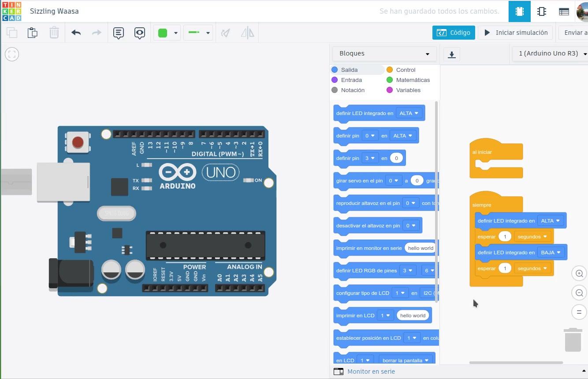The height and width of the screenshot is (379, 588).
Task: Click the delete trash icon in toolbar
Action: [x=54, y=33]
